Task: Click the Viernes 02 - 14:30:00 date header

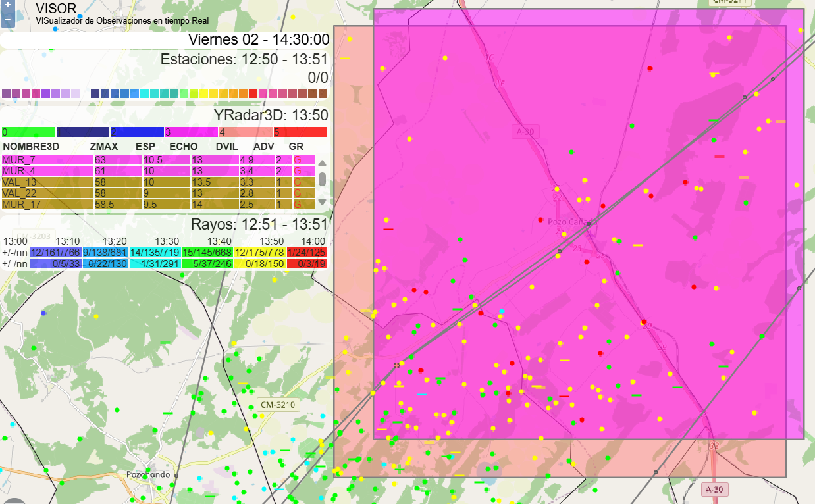Action: pos(259,39)
